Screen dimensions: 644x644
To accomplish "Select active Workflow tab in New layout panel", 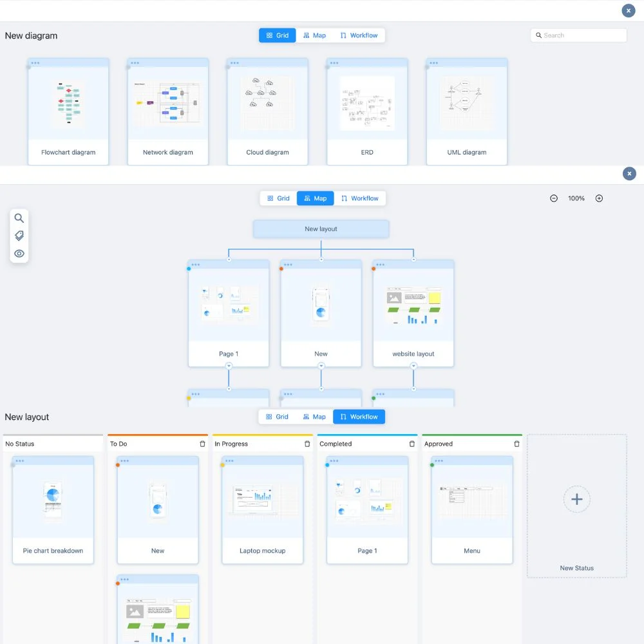I will point(359,417).
